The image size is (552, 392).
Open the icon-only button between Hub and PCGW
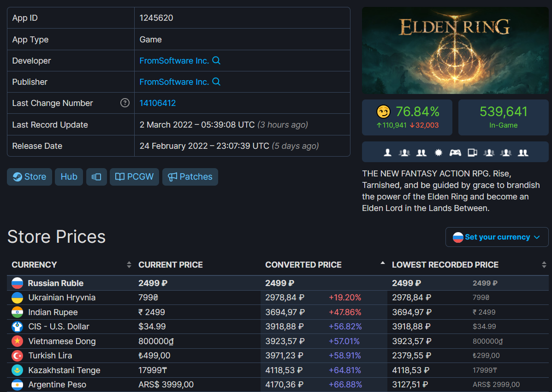[x=96, y=176]
